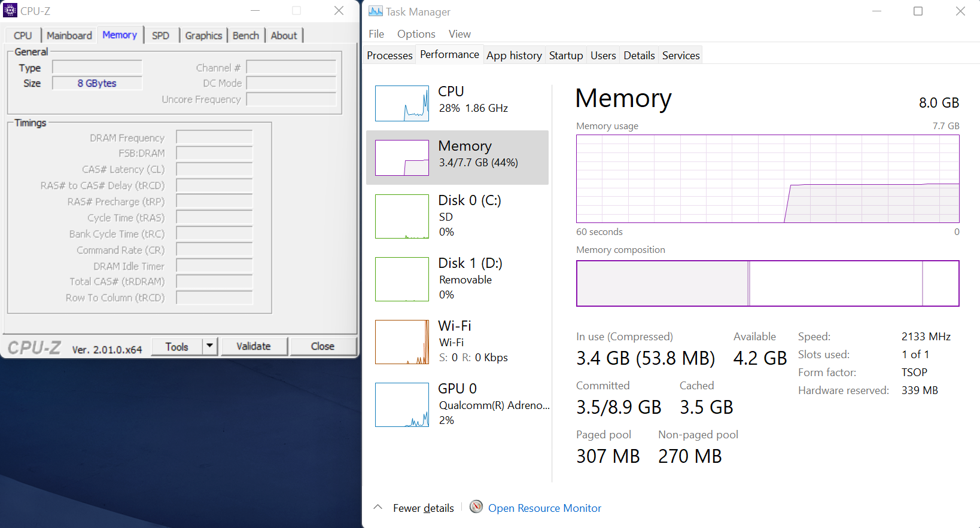Select the CPU performance graph thumbnail
The image size is (980, 528).
401,103
